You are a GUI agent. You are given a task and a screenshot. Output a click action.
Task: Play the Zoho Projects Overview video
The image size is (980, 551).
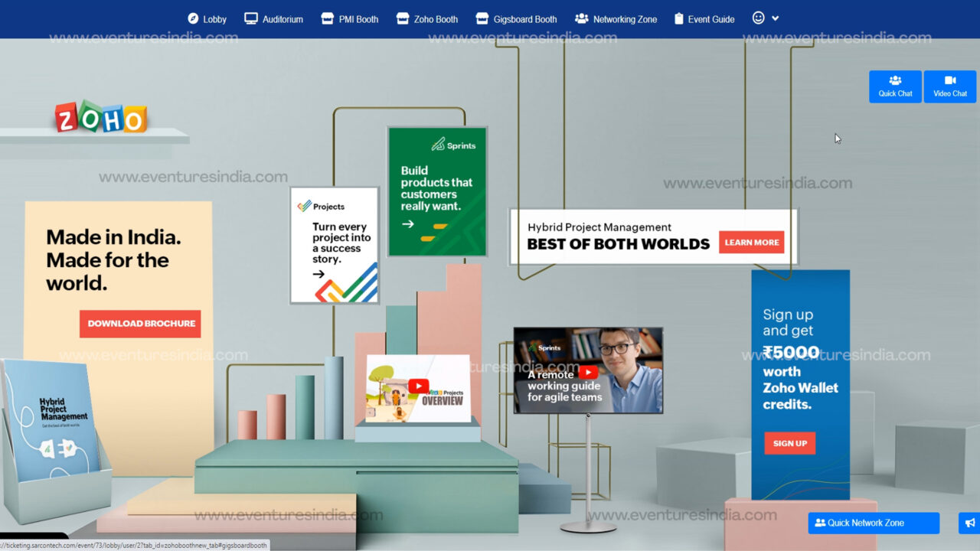417,386
